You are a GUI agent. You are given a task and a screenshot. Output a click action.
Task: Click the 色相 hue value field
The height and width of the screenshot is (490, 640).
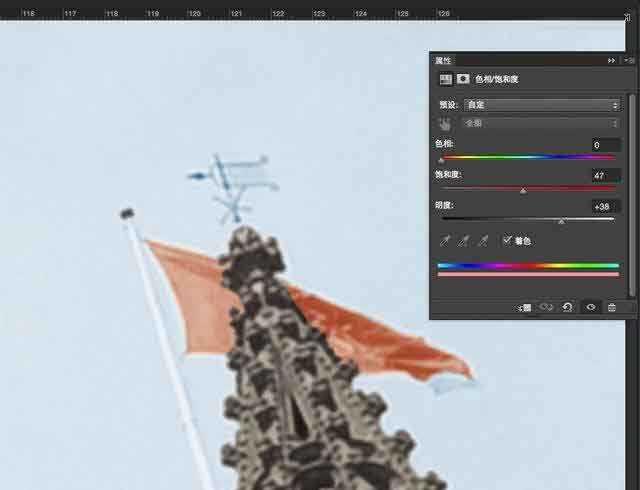pyautogui.click(x=603, y=145)
